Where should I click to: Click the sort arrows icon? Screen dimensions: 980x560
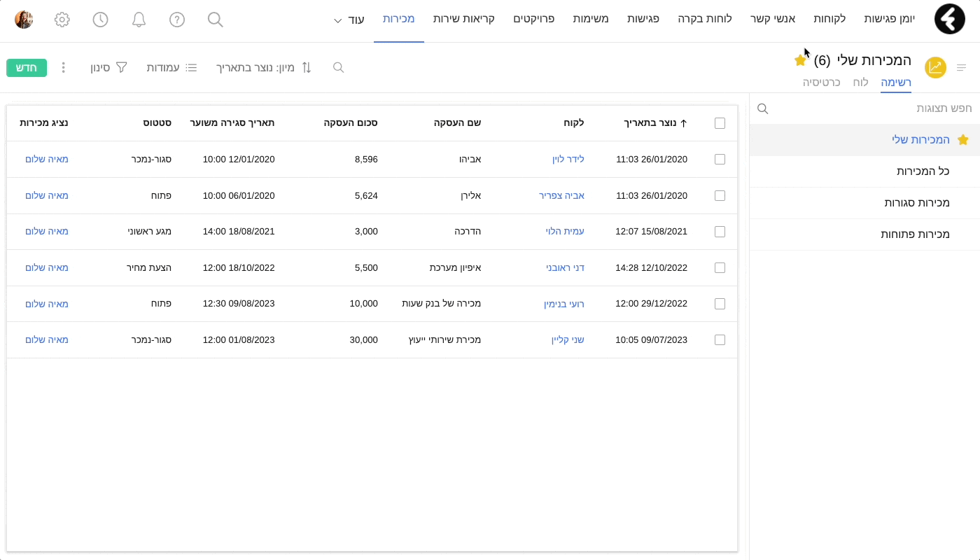coord(306,68)
